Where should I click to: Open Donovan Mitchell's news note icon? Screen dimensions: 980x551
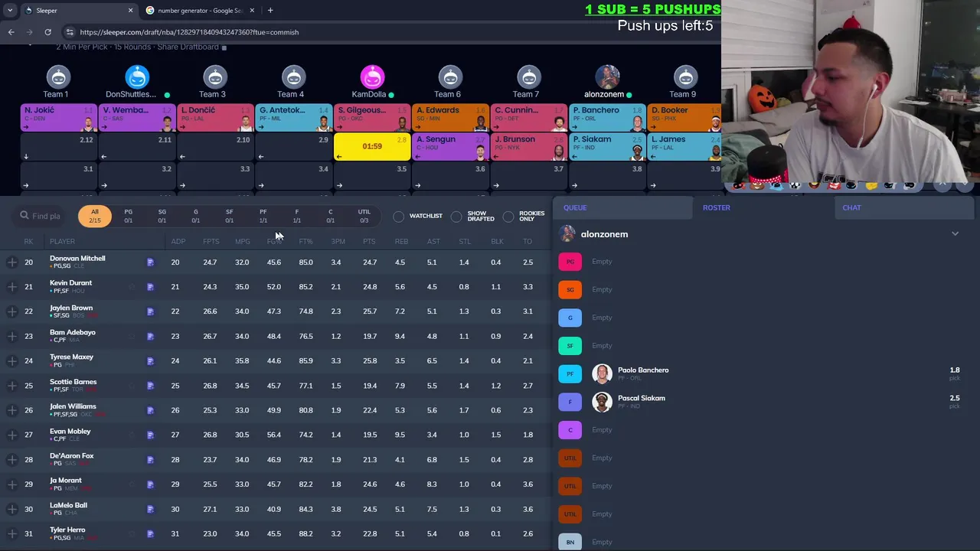tap(150, 262)
